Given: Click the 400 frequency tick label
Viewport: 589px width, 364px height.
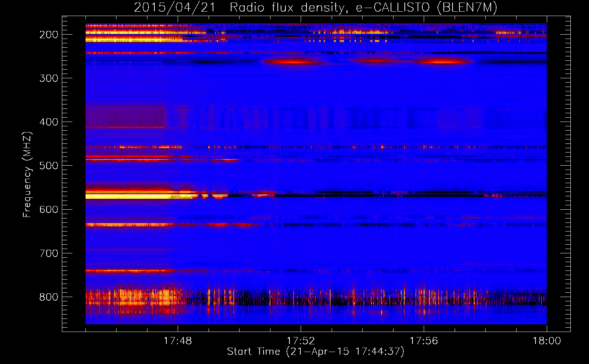Looking at the screenshot, I should (49, 122).
